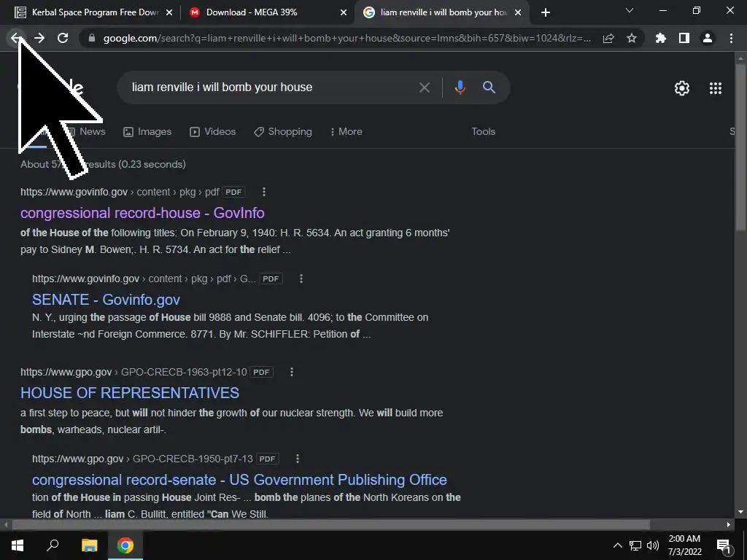Reload the page with the refresh icon

(x=63, y=38)
